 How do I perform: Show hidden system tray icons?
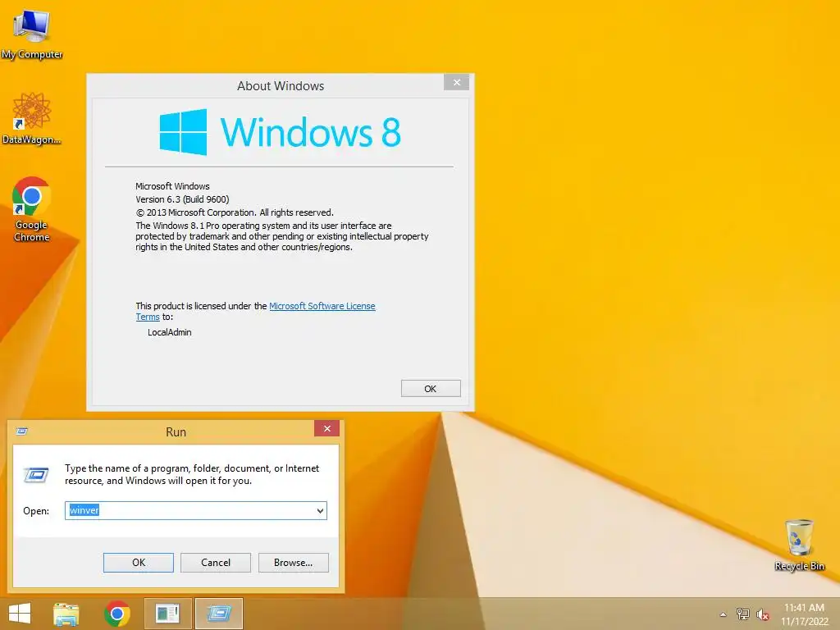pos(724,614)
